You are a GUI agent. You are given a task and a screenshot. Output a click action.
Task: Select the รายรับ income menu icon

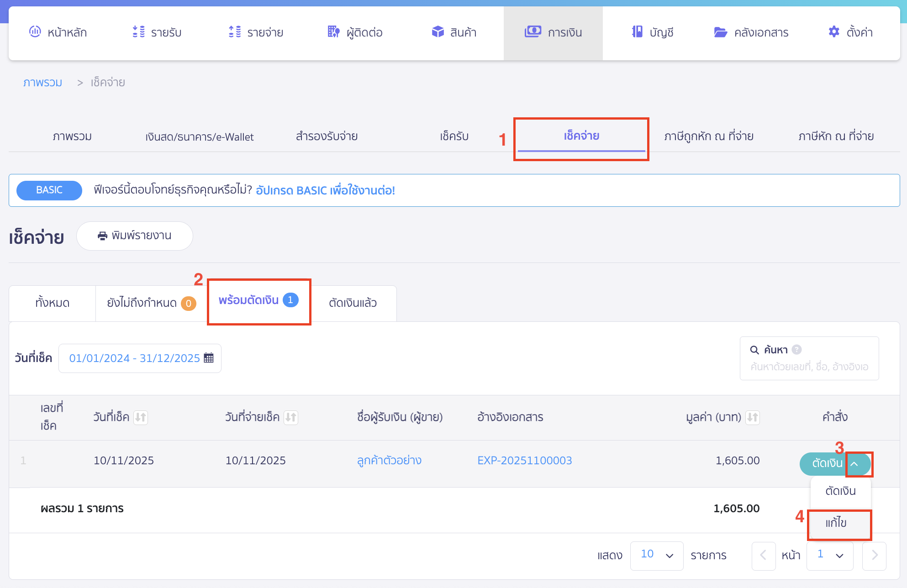[x=138, y=32]
